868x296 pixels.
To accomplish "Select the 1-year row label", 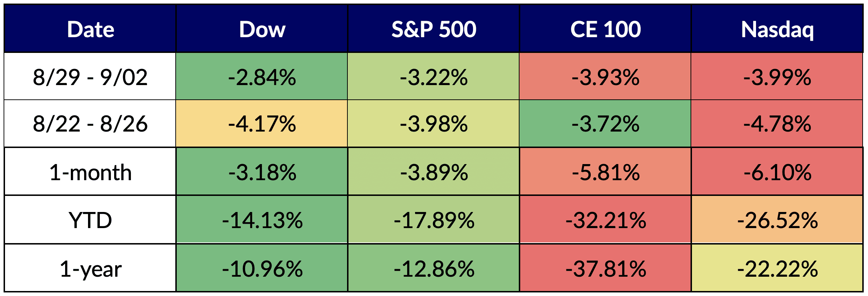I will [x=90, y=268].
